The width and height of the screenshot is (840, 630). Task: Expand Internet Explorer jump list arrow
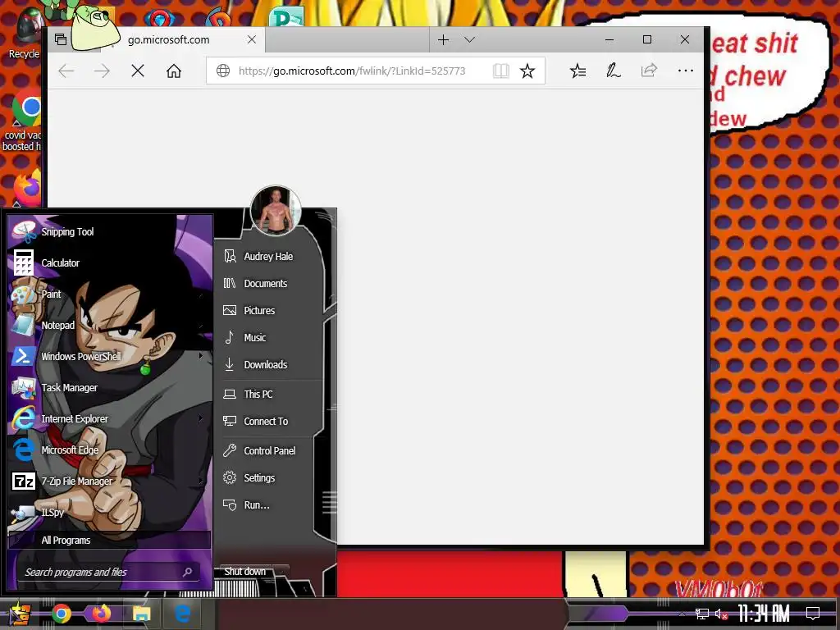201,418
